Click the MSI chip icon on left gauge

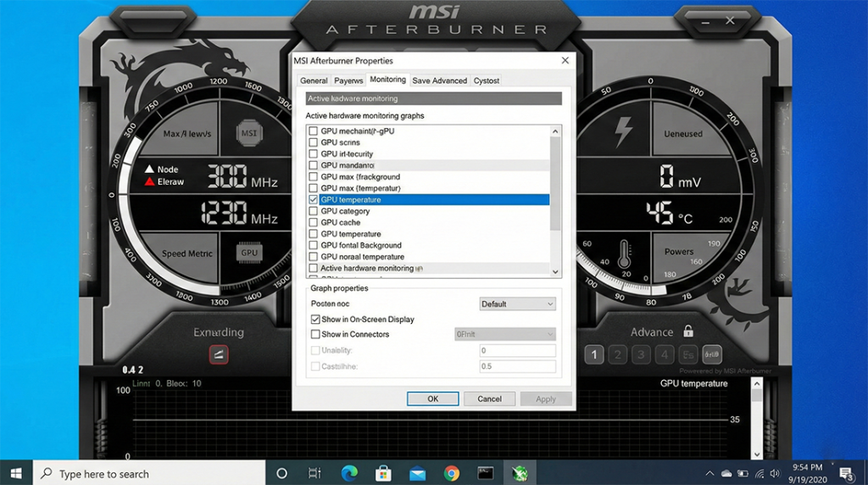(x=249, y=133)
